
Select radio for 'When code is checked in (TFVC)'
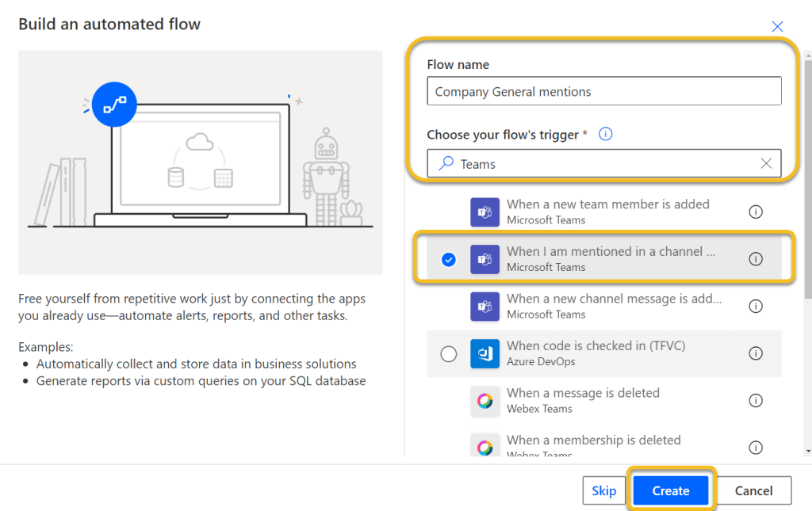click(449, 353)
